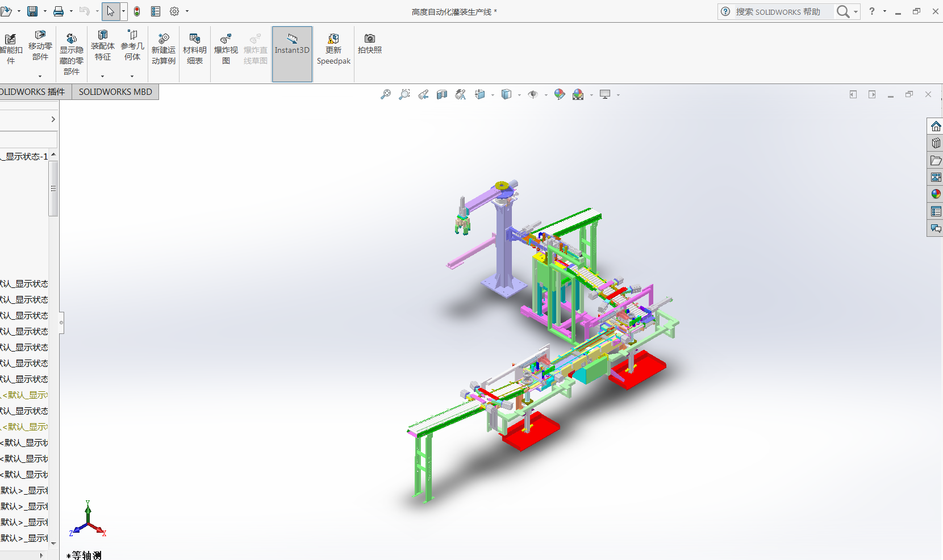Image resolution: width=943 pixels, height=560 pixels.
Task: Click the Zoom to Fit magnifier icon
Action: [385, 94]
